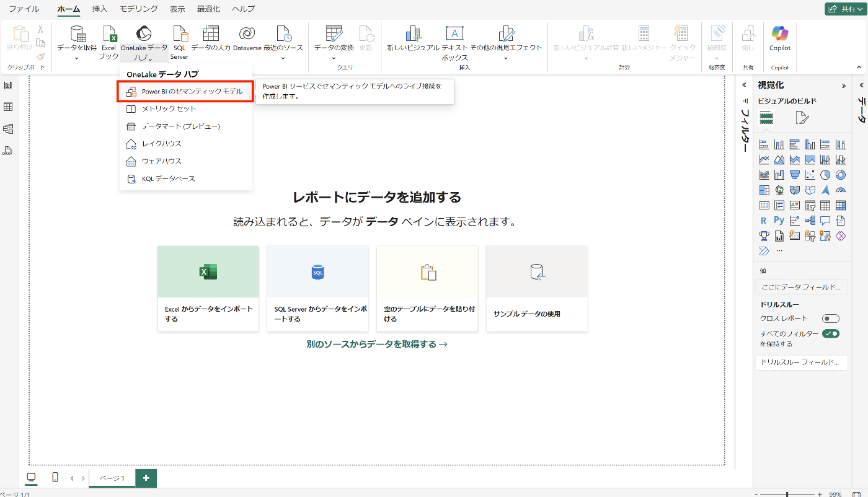Screen dimensions: 868x497
Task: Open DAX query view in left sidebar
Action: click(x=8, y=151)
